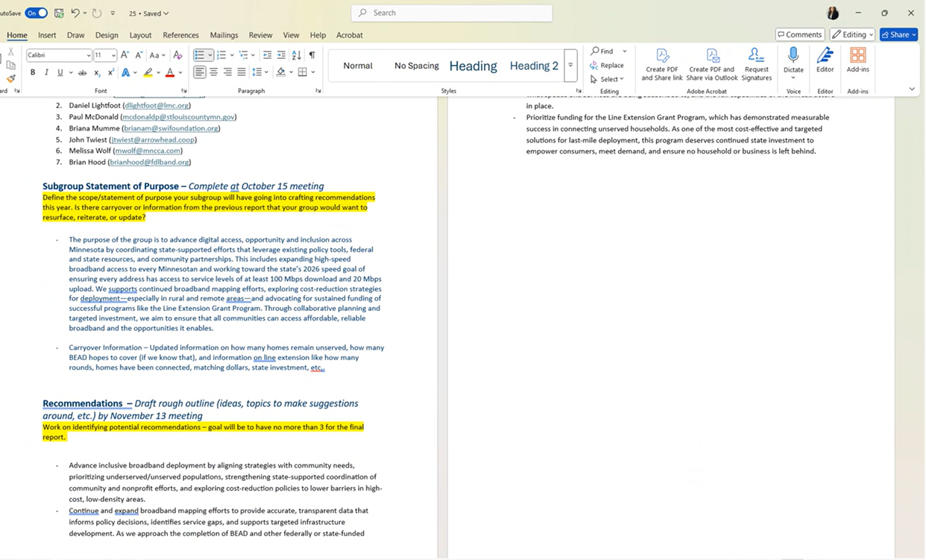This screenshot has height=560, width=926.
Task: Clear all formatting from selection
Action: click(x=177, y=55)
